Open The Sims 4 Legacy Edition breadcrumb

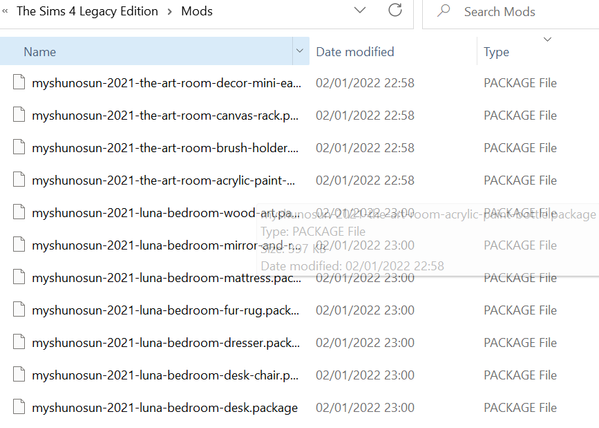click(x=87, y=11)
